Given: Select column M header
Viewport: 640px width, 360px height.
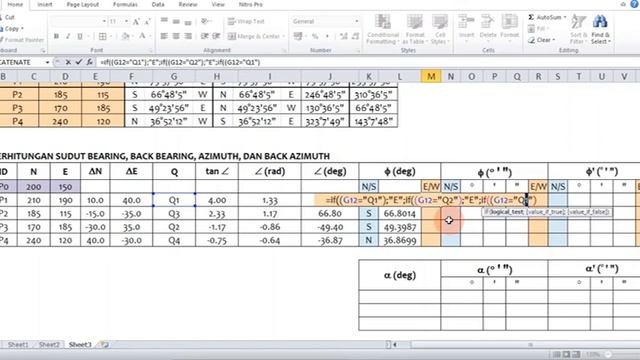Looking at the screenshot, I should (x=431, y=76).
